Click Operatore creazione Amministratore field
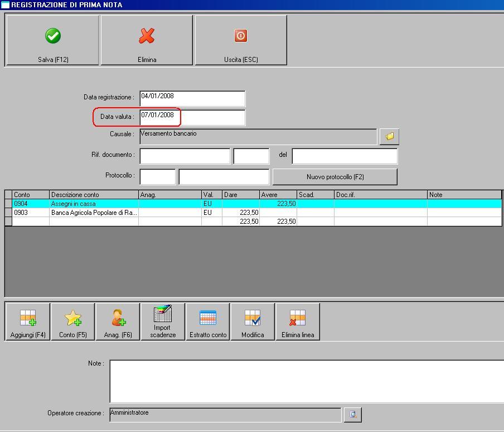This screenshot has height=432, width=504. click(x=225, y=415)
